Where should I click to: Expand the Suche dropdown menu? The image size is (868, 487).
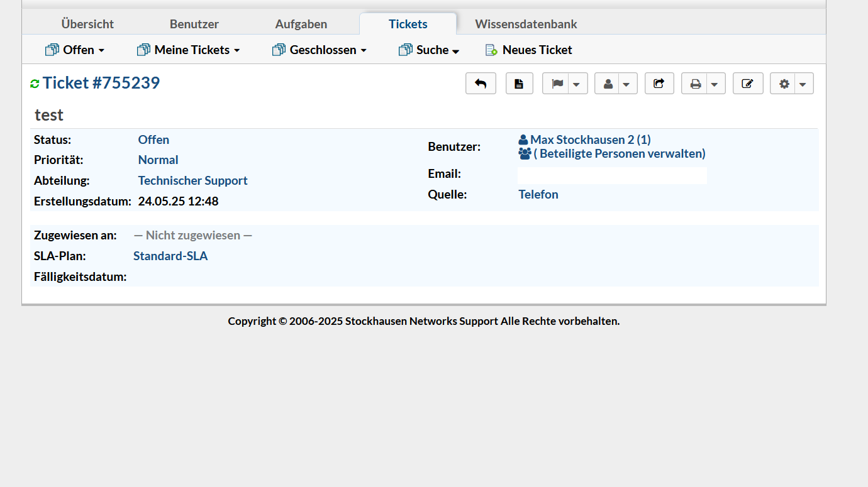point(429,50)
